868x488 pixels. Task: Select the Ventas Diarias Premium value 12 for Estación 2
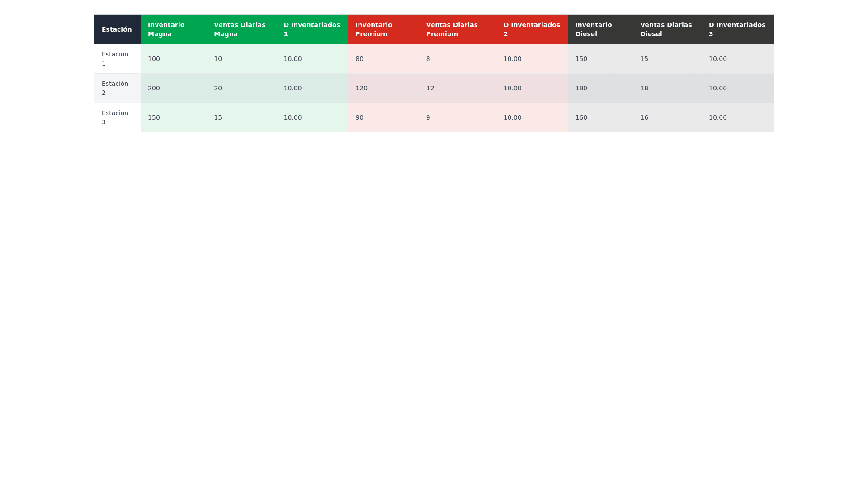click(429, 88)
